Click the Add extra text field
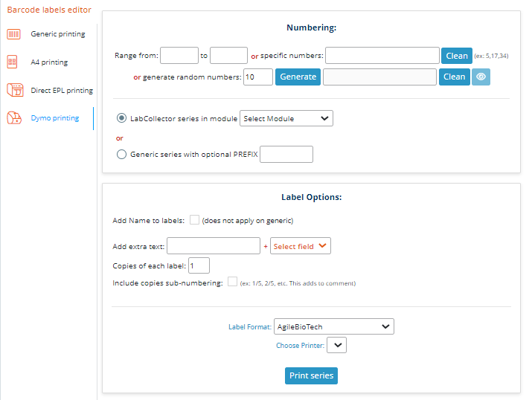 pyautogui.click(x=214, y=246)
